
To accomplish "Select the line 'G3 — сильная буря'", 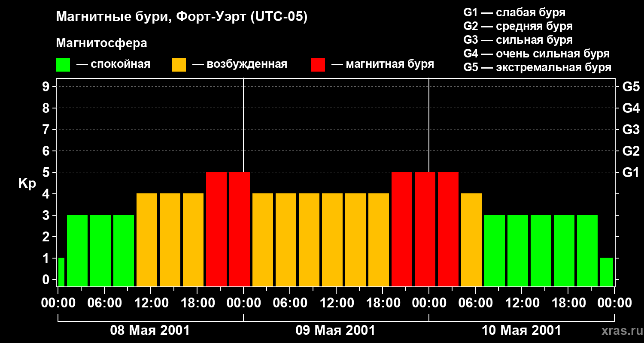I will pyautogui.click(x=518, y=40).
